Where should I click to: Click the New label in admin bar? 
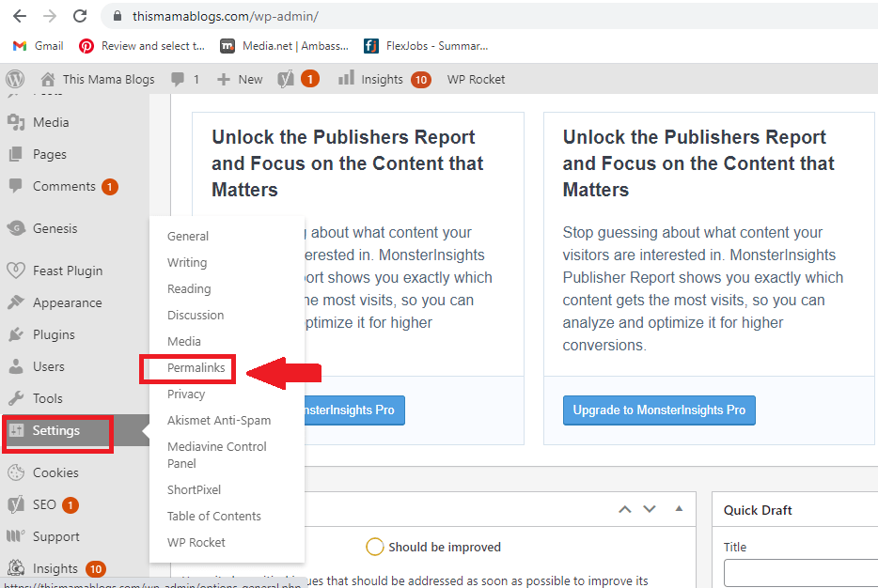pyautogui.click(x=250, y=80)
